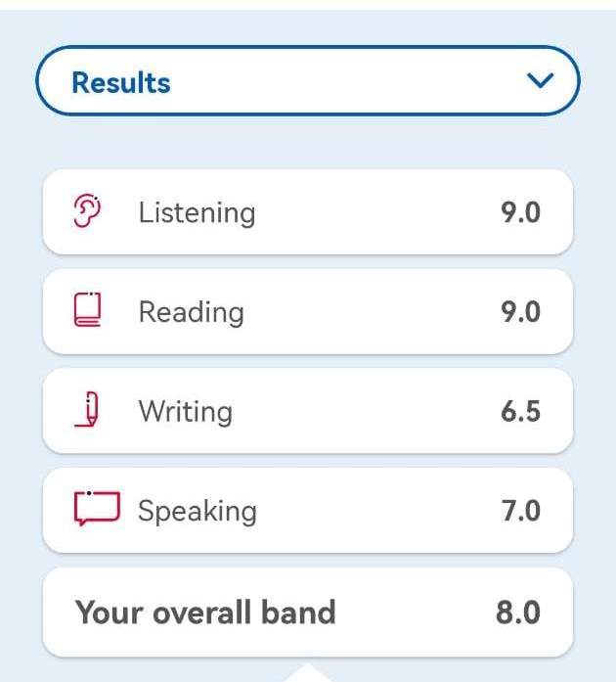Expand the Results dropdown chevron

click(540, 80)
